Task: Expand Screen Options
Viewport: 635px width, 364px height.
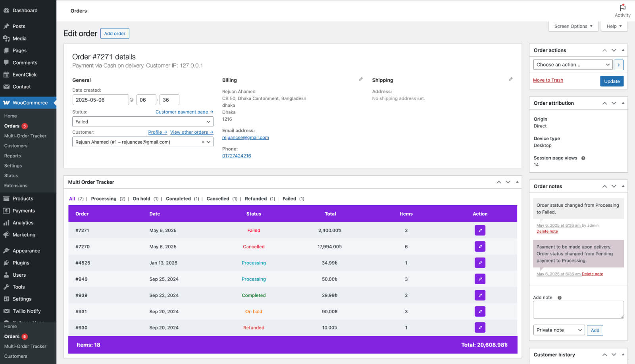Action: pyautogui.click(x=573, y=26)
